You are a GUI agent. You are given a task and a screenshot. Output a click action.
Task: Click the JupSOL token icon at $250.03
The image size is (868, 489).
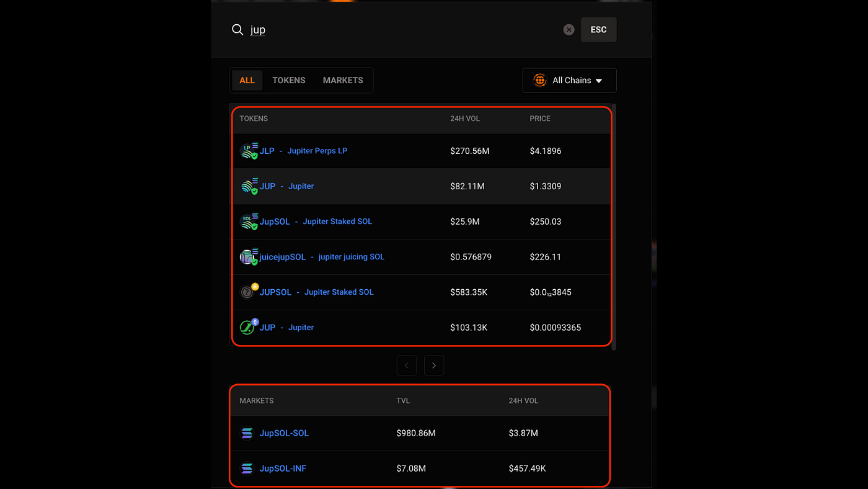[x=248, y=222]
